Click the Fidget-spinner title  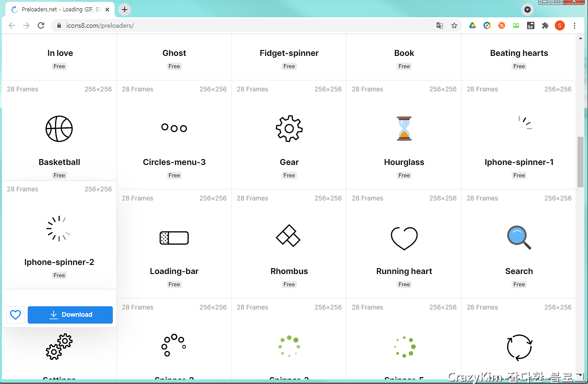point(289,53)
